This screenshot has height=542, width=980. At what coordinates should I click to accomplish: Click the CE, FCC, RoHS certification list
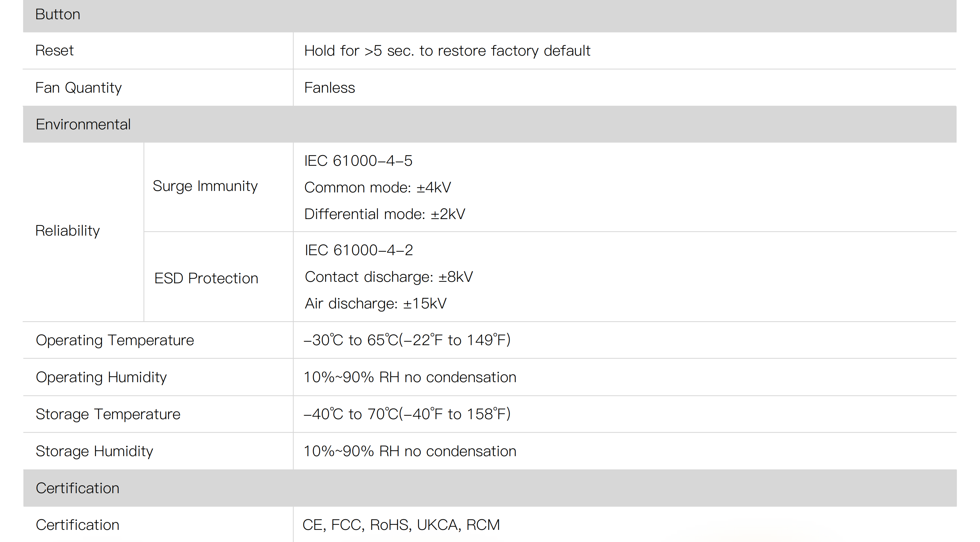[401, 525]
